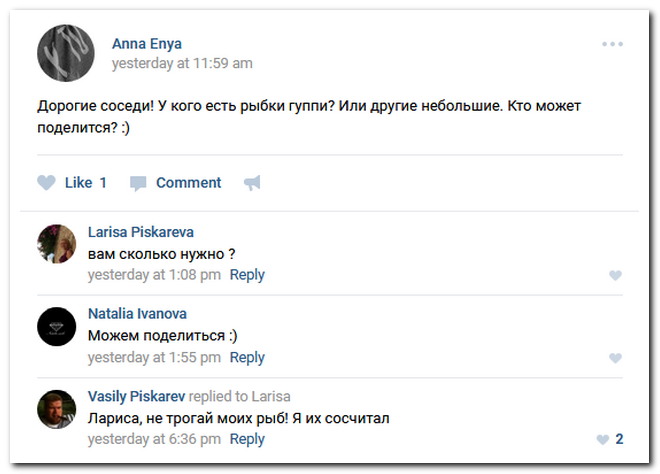The width and height of the screenshot is (660, 474).
Task: Open Larisa Piskareva's name link
Action: 141,232
